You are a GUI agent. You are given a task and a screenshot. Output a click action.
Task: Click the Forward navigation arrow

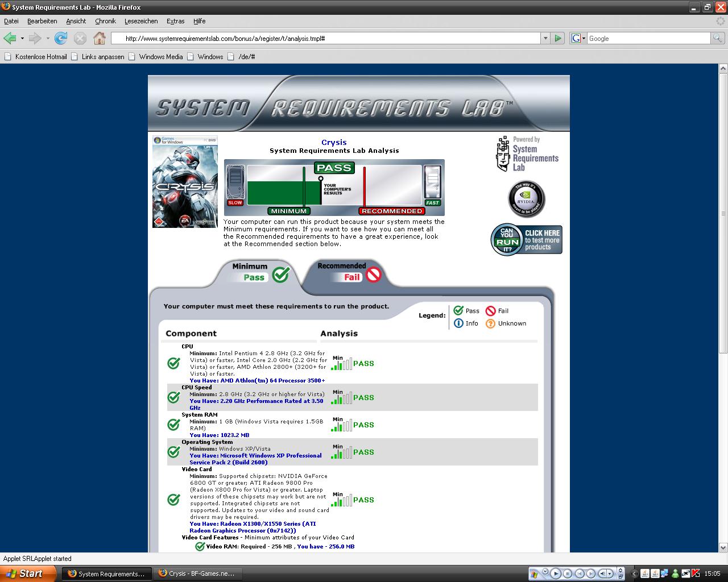[35, 38]
